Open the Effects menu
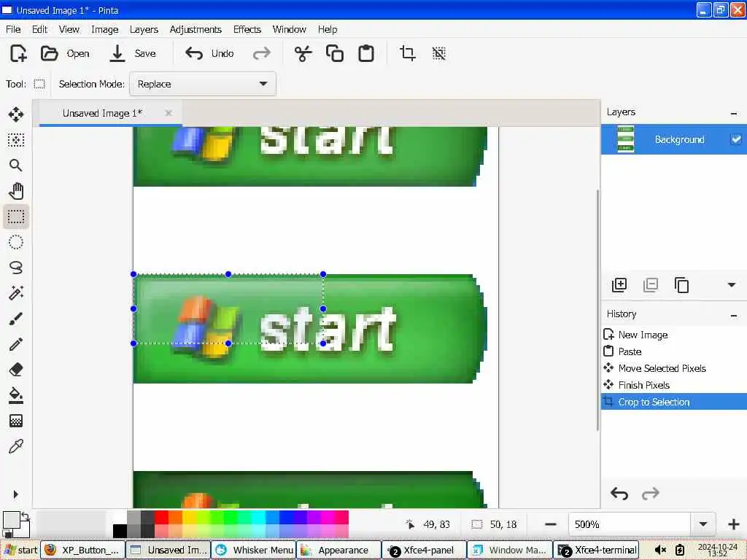Image resolution: width=747 pixels, height=560 pixels. tap(247, 29)
